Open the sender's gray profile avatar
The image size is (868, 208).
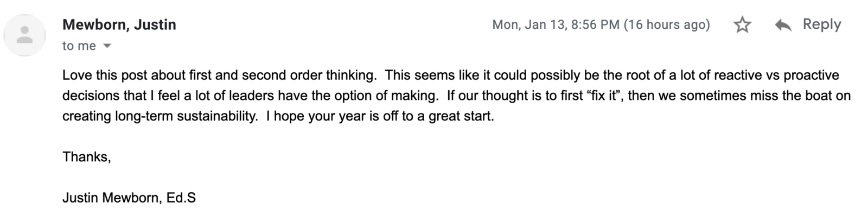(x=24, y=35)
